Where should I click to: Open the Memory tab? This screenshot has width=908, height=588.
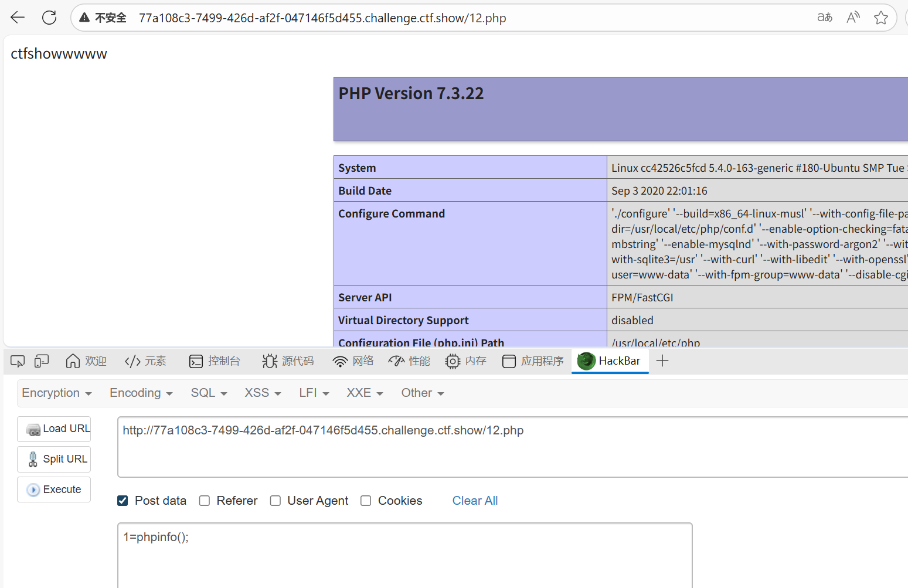[x=466, y=361]
